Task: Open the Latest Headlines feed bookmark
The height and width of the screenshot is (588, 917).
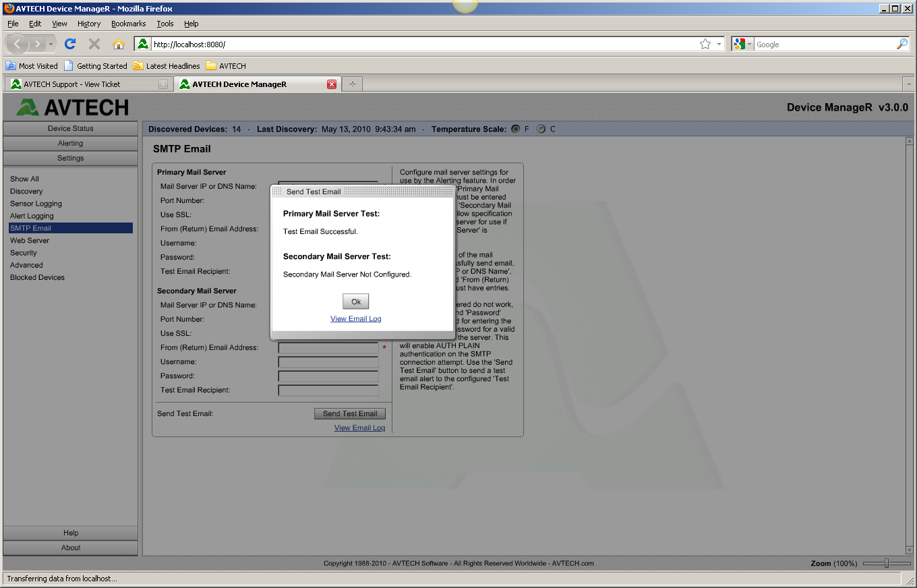Action: click(167, 66)
